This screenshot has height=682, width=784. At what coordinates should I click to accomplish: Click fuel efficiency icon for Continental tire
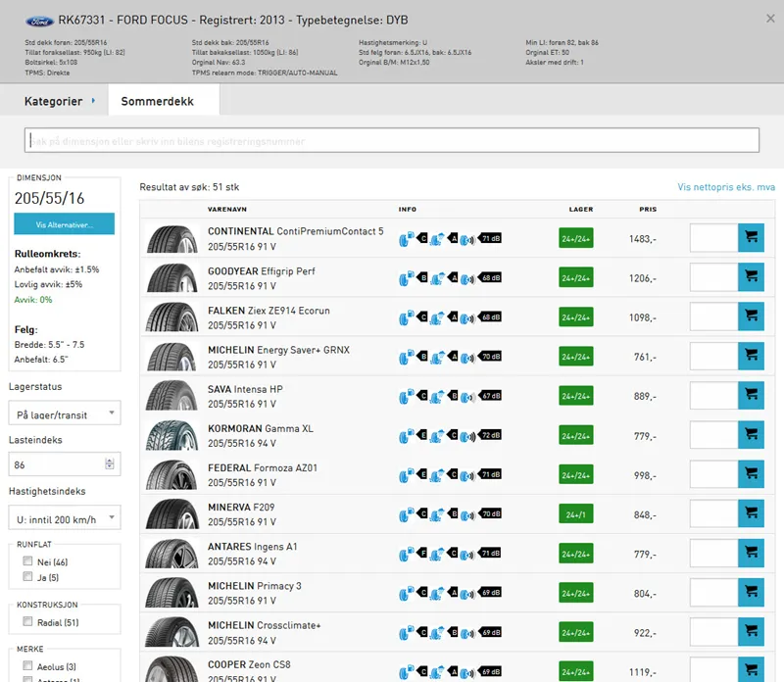pos(407,238)
